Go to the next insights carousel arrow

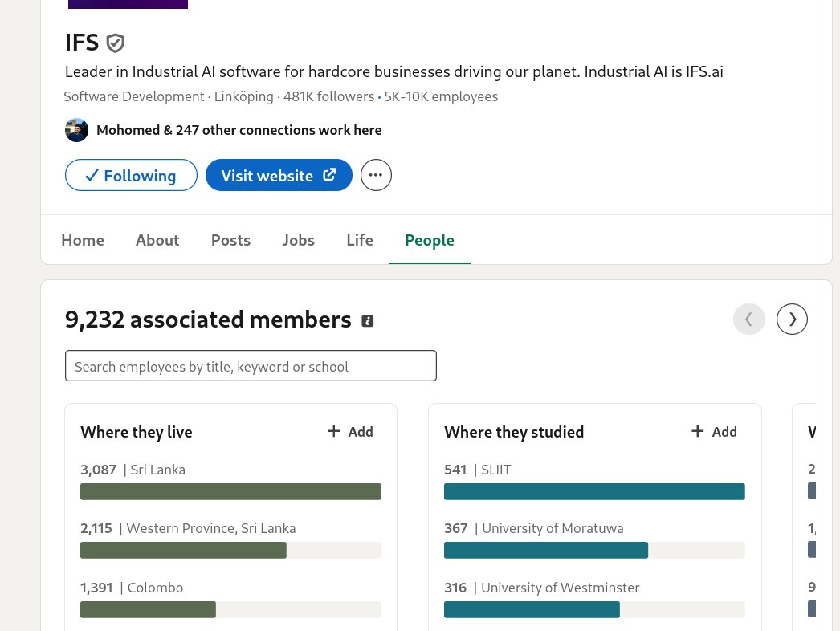792,320
